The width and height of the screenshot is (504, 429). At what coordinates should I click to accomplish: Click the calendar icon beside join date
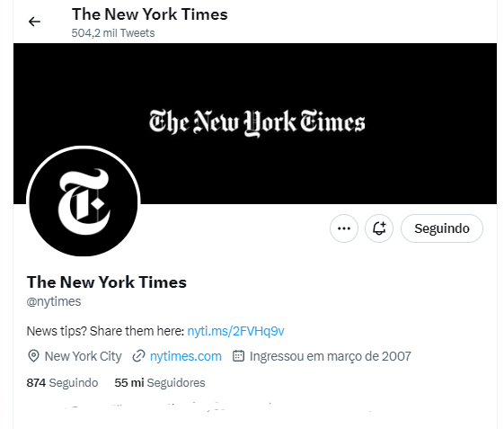click(238, 356)
